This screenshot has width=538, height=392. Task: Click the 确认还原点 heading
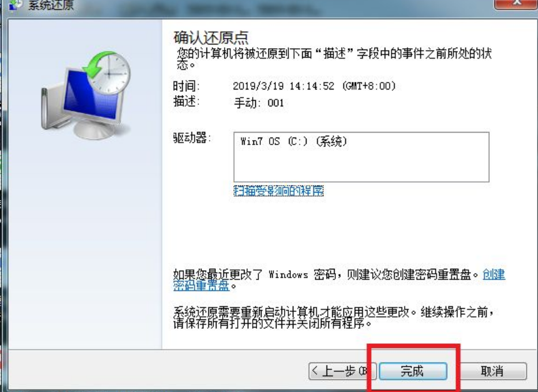[211, 38]
